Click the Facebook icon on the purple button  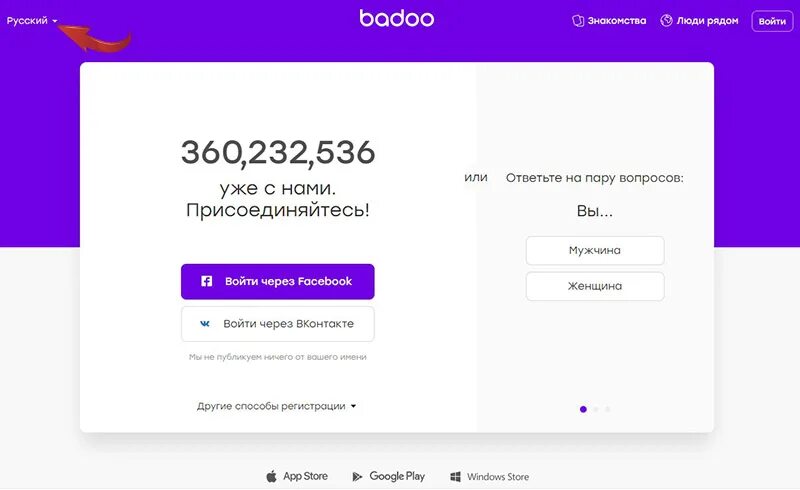(207, 281)
